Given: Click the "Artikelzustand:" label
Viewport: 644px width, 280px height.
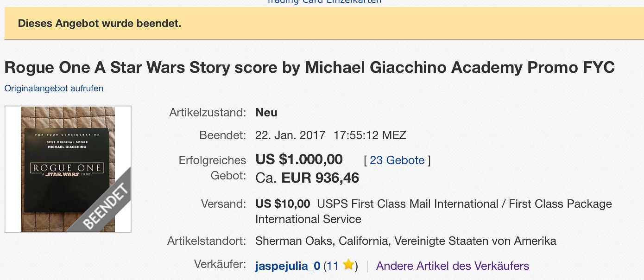Looking at the screenshot, I should pos(207,113).
